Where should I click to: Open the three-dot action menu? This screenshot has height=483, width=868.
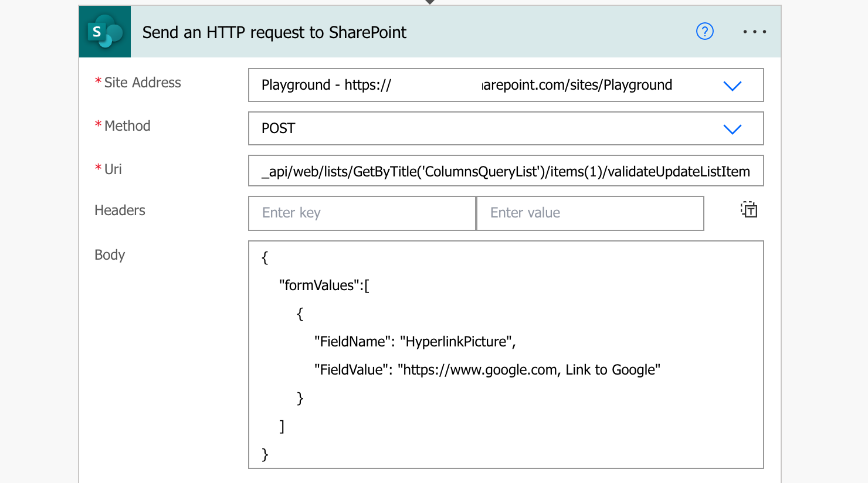pyautogui.click(x=754, y=32)
